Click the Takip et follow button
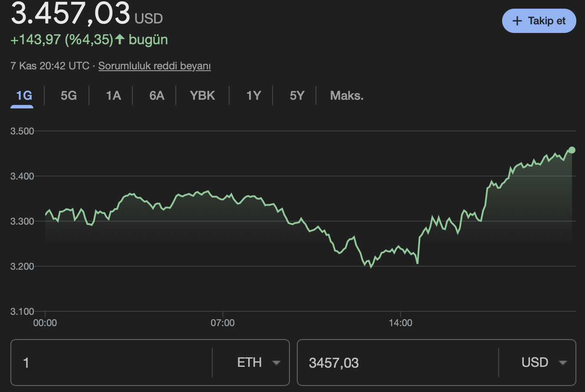585x392 pixels. 539,20
